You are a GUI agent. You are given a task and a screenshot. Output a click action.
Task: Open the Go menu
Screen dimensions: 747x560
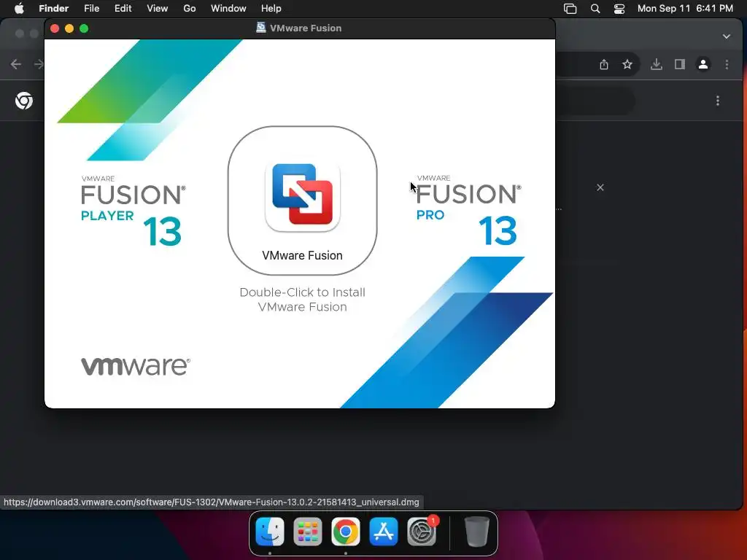click(190, 9)
